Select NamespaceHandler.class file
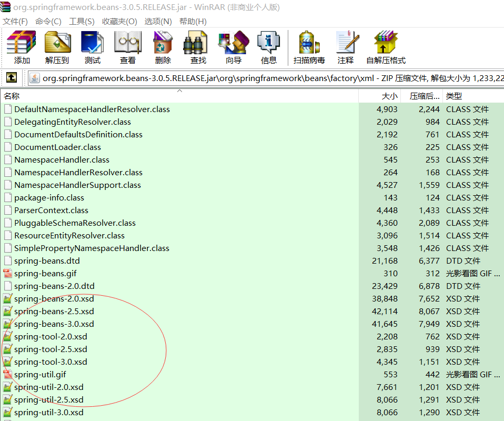 pos(62,160)
